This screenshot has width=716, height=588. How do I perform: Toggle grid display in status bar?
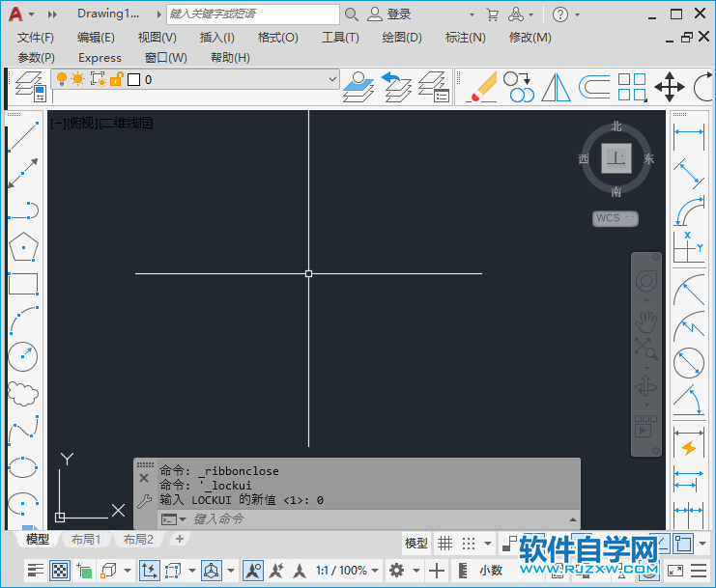point(444,544)
